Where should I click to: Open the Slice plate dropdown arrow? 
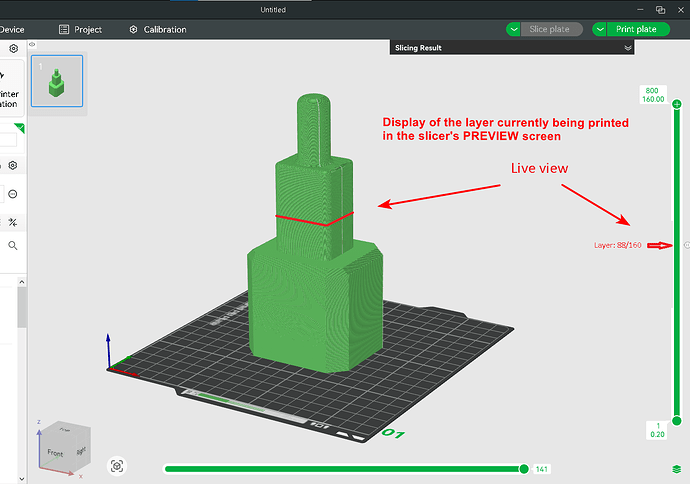pos(513,29)
